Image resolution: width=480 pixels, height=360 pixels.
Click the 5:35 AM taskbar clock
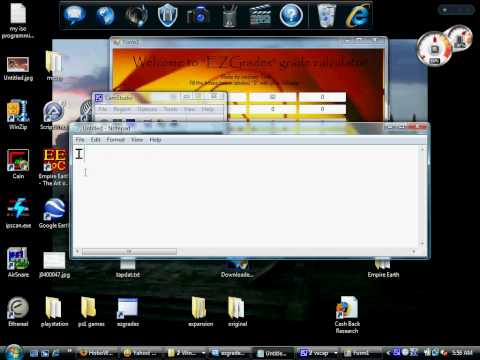click(x=462, y=353)
